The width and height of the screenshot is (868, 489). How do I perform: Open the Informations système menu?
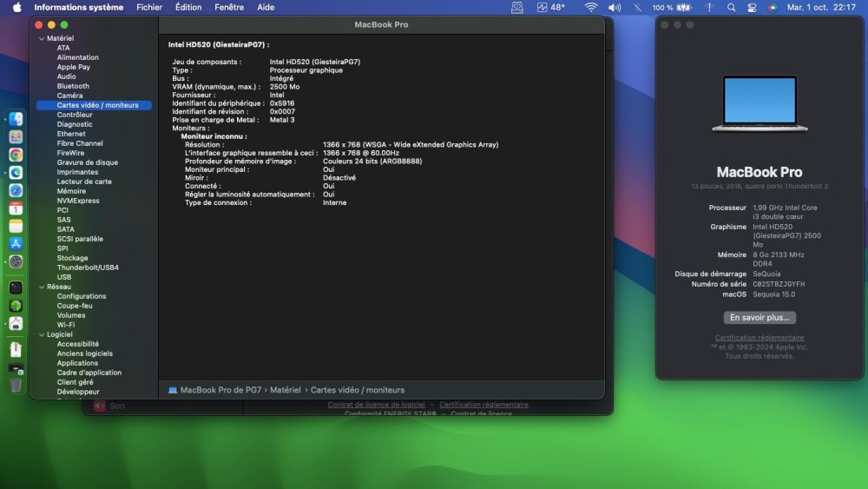click(x=79, y=7)
